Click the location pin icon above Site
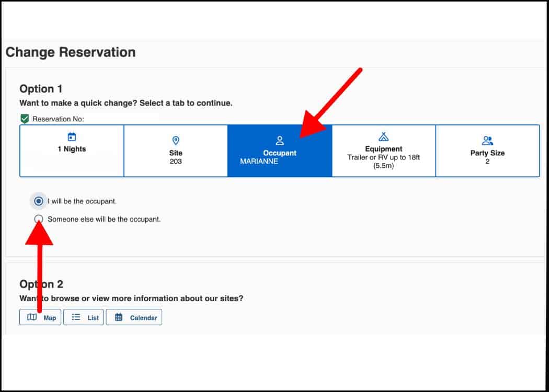549x392 pixels. tap(176, 141)
